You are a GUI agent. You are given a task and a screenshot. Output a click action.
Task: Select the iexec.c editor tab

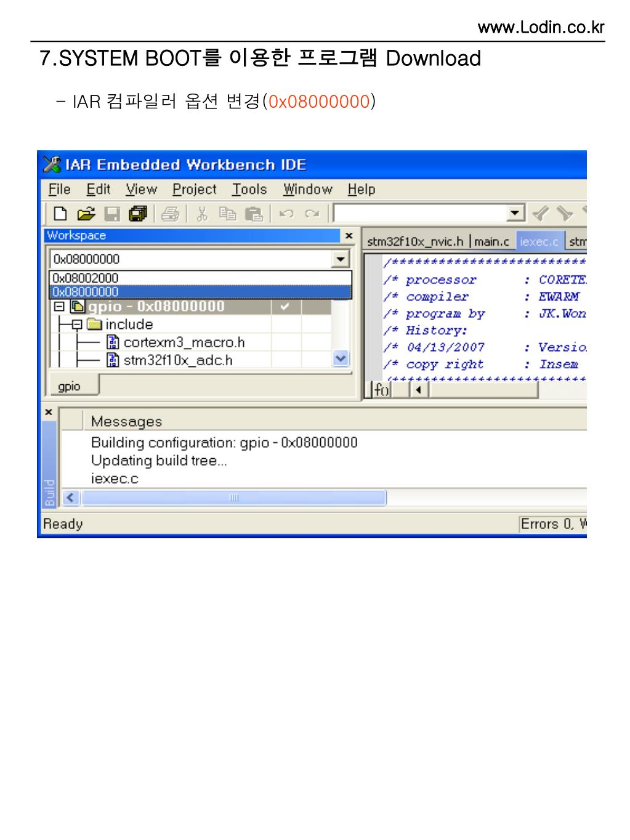pyautogui.click(x=539, y=241)
